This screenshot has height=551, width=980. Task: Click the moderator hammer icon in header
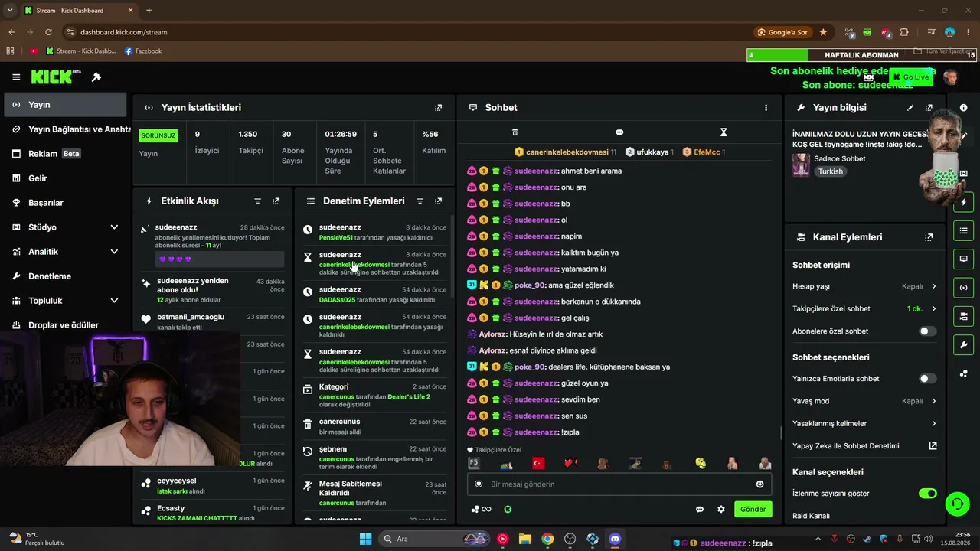tap(96, 77)
